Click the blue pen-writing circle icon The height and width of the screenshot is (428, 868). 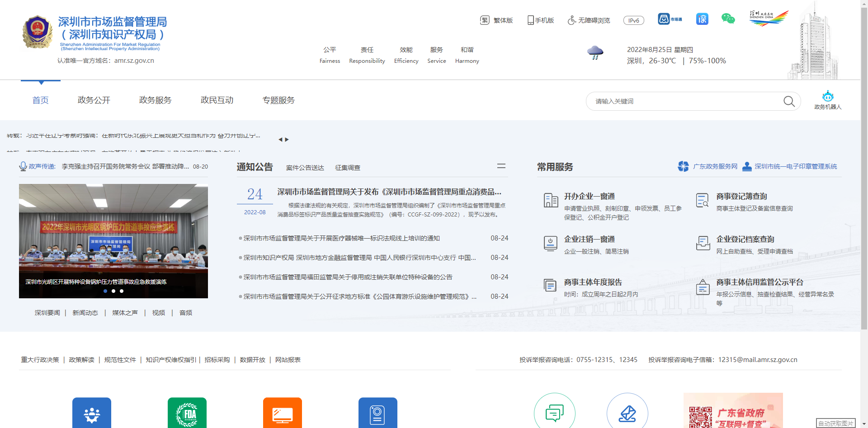(x=627, y=410)
